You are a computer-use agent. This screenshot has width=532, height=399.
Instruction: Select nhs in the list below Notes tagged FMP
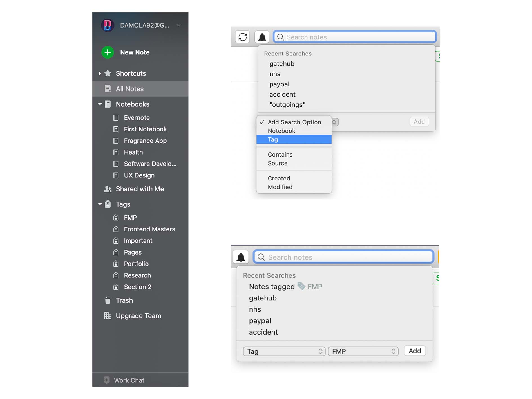[255, 309]
